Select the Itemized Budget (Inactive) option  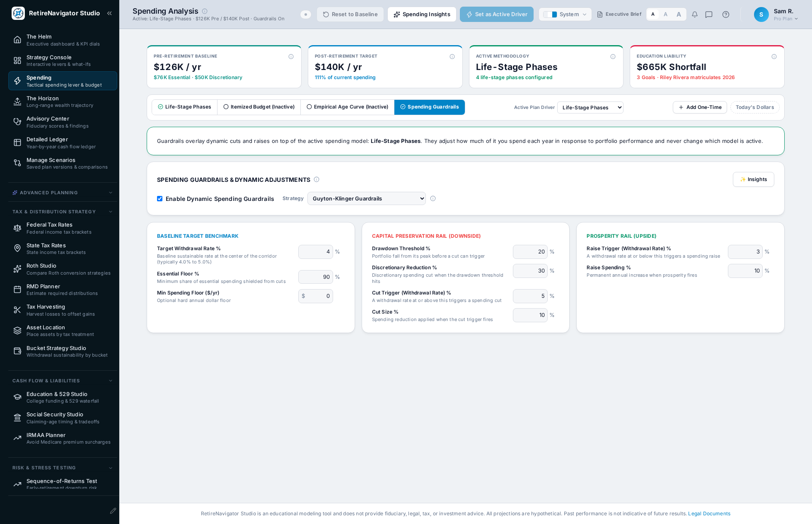(259, 107)
